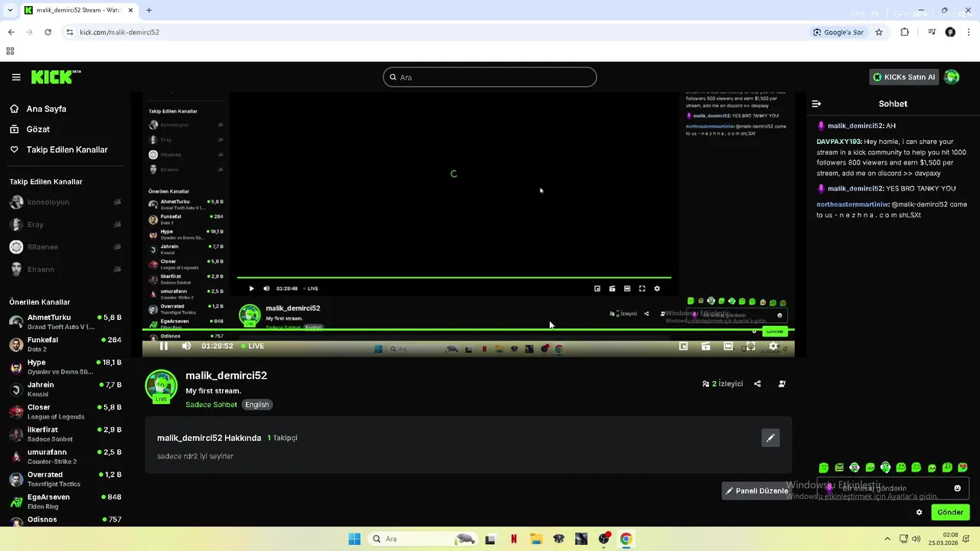Open recommended channel ilkerfirat
Viewport: 980px width, 551px height.
pyautogui.click(x=65, y=434)
